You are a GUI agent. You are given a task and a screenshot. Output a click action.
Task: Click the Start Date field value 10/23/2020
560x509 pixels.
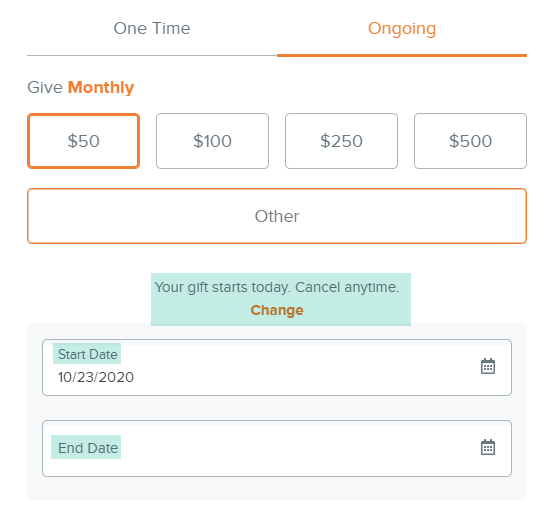96,377
